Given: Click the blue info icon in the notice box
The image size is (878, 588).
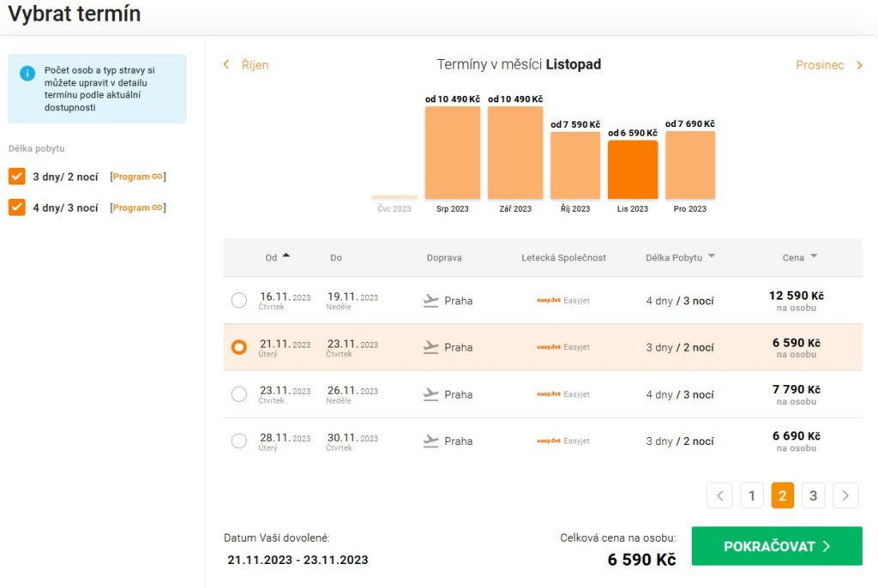Looking at the screenshot, I should (x=27, y=73).
